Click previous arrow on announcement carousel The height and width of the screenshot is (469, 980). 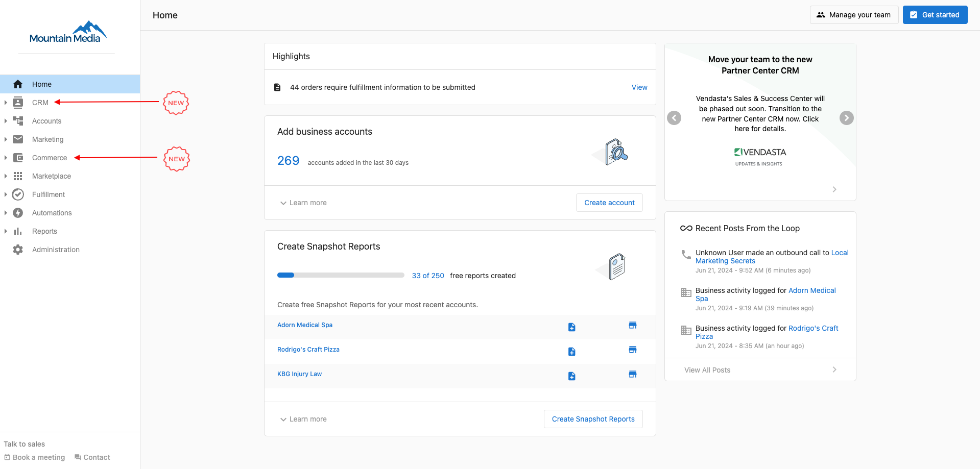point(674,118)
